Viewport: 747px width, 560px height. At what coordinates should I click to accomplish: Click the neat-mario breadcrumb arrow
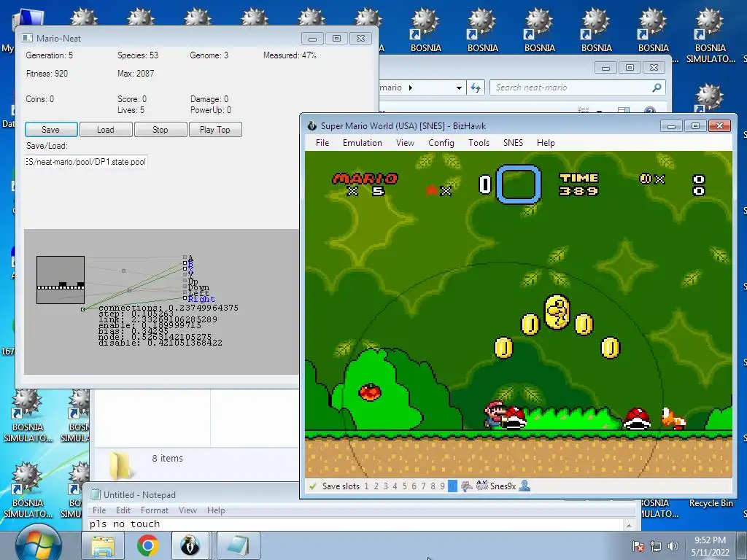(411, 87)
